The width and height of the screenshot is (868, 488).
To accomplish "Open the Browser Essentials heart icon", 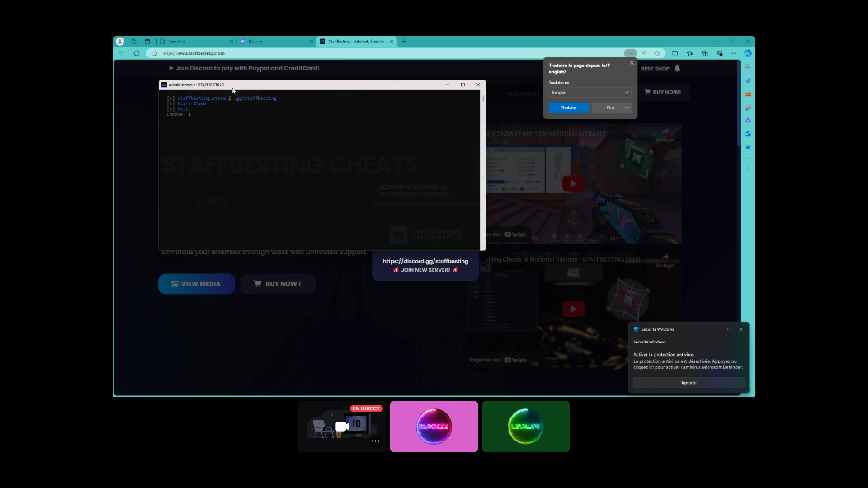I will [x=719, y=53].
